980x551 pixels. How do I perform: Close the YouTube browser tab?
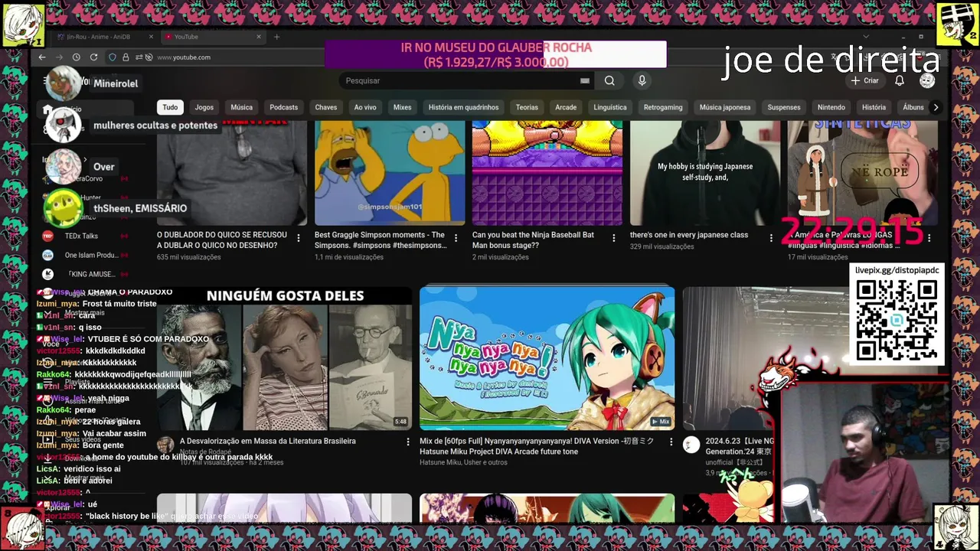click(x=259, y=37)
